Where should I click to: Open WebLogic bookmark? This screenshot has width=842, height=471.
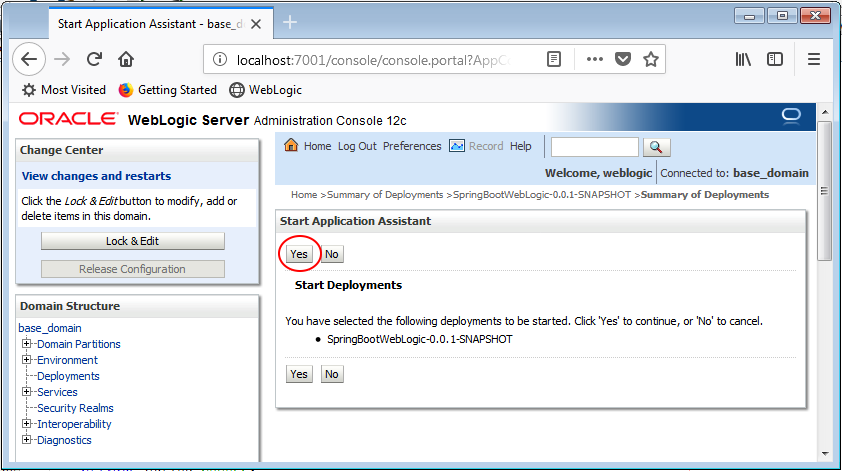coord(266,90)
